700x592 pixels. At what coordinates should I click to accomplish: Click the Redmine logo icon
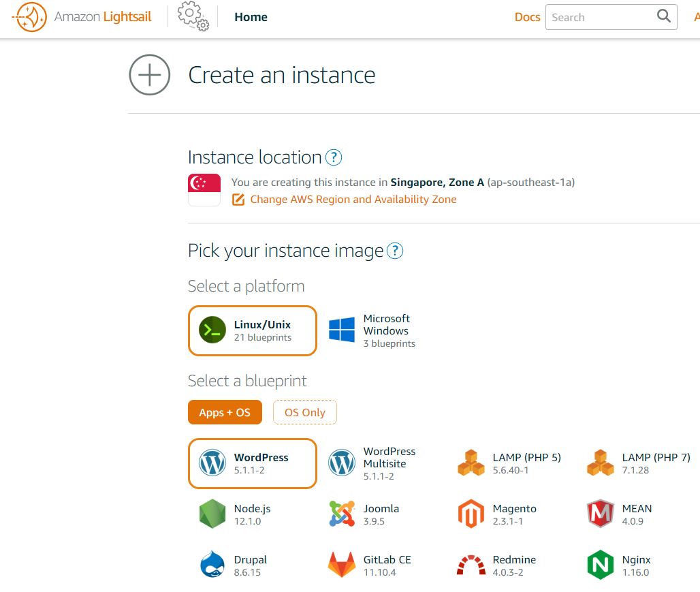click(471, 565)
